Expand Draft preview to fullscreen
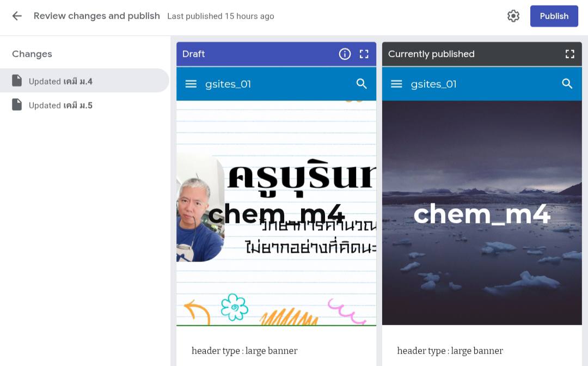This screenshot has width=588, height=366. pyautogui.click(x=364, y=54)
